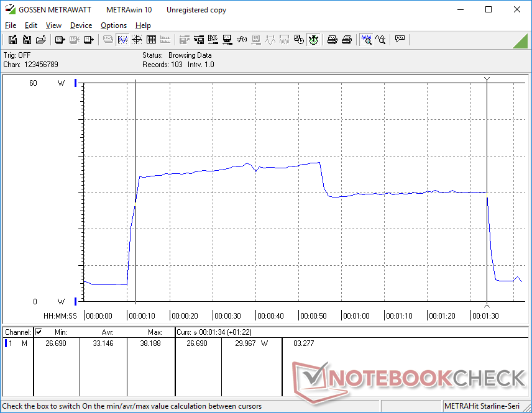
Task: Click the first printer icon in toolbar
Action: [x=332, y=40]
